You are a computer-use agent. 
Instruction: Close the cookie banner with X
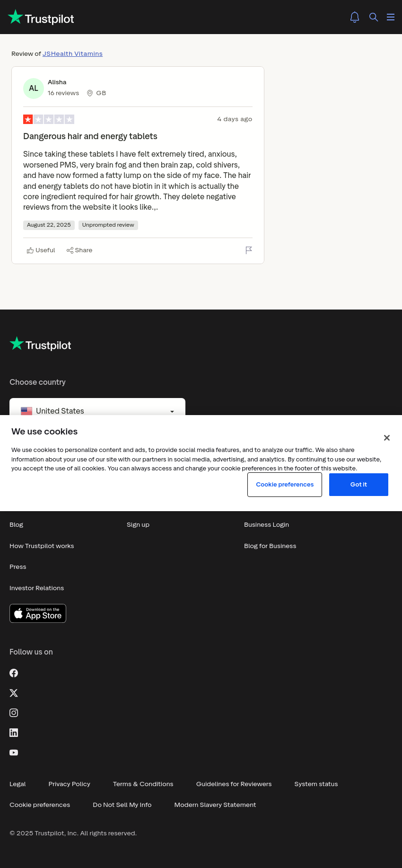pos(387,438)
